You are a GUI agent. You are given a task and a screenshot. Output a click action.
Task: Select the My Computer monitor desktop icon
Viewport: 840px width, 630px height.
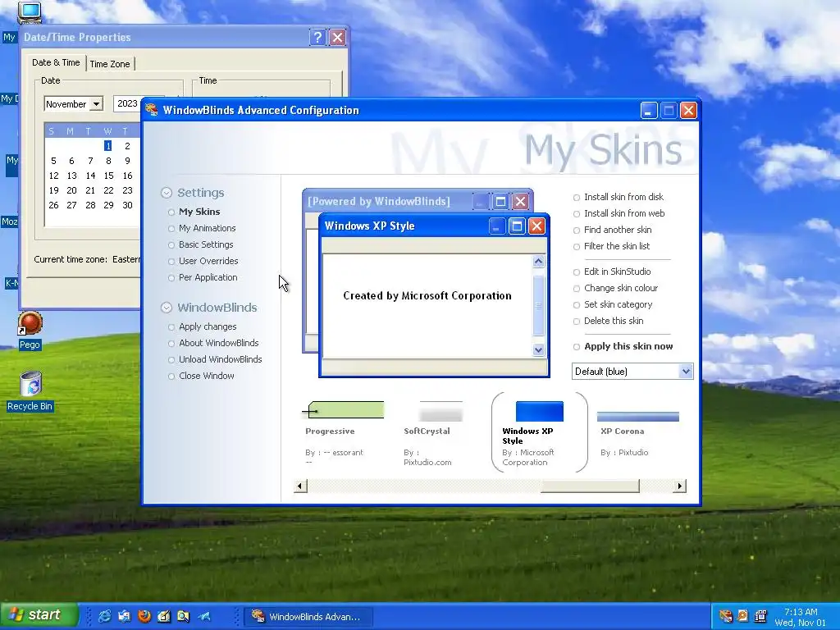(x=29, y=11)
